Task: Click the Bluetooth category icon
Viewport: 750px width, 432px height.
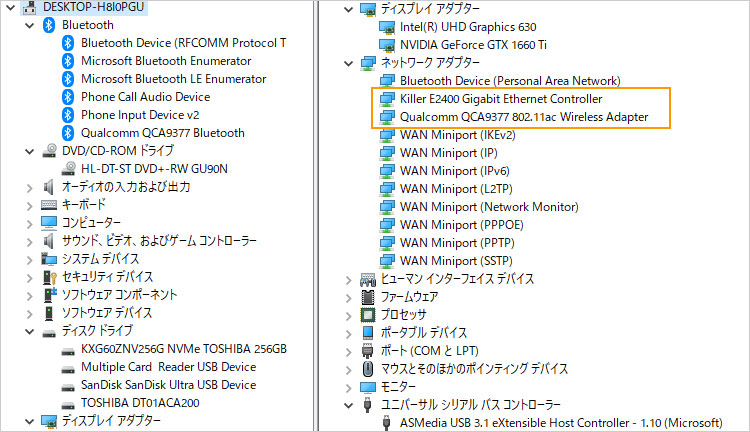Action: (49, 25)
